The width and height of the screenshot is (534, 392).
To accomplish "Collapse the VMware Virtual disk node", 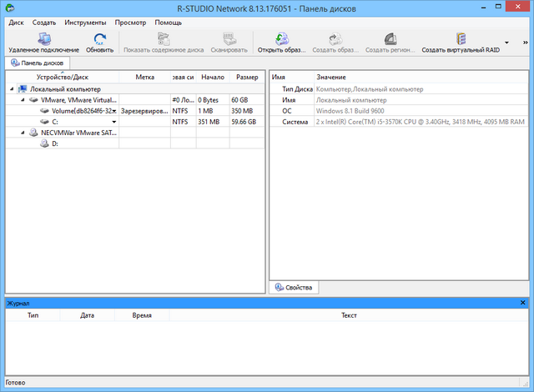I will (x=22, y=99).
